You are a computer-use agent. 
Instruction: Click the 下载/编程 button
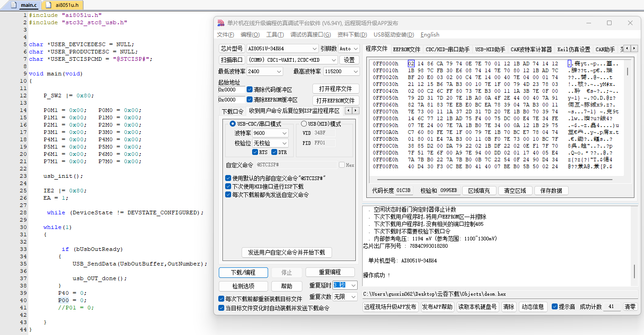click(x=243, y=272)
